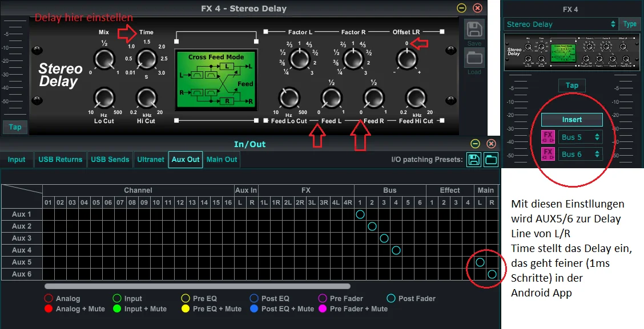Screen dimensions: 644x329
Task: Click the Feed L knob
Action: (331, 98)
